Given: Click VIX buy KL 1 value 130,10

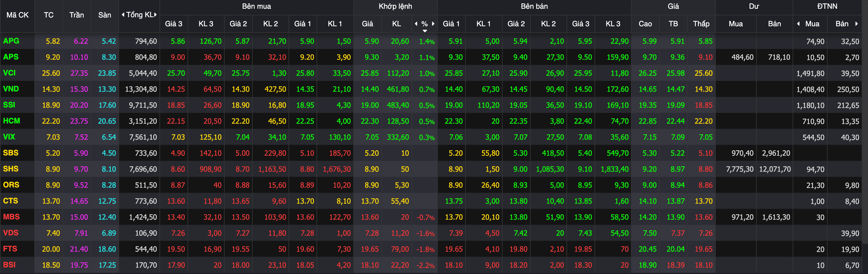Looking at the screenshot, I should (x=340, y=137).
